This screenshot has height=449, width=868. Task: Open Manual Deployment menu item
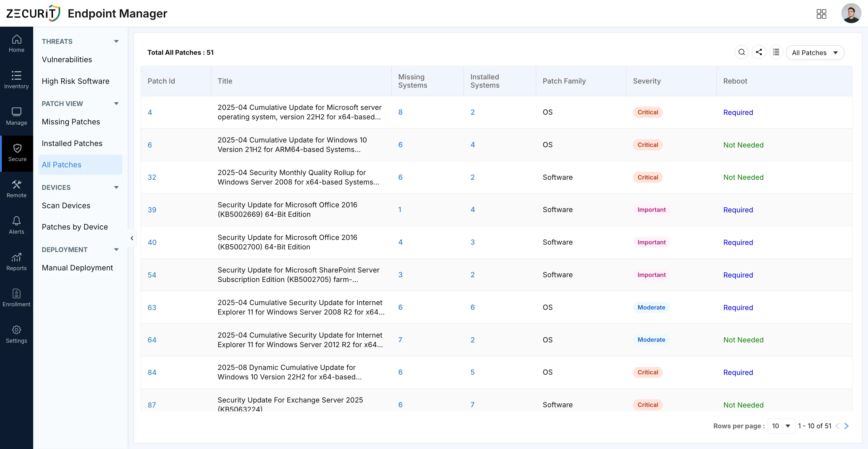coord(77,268)
